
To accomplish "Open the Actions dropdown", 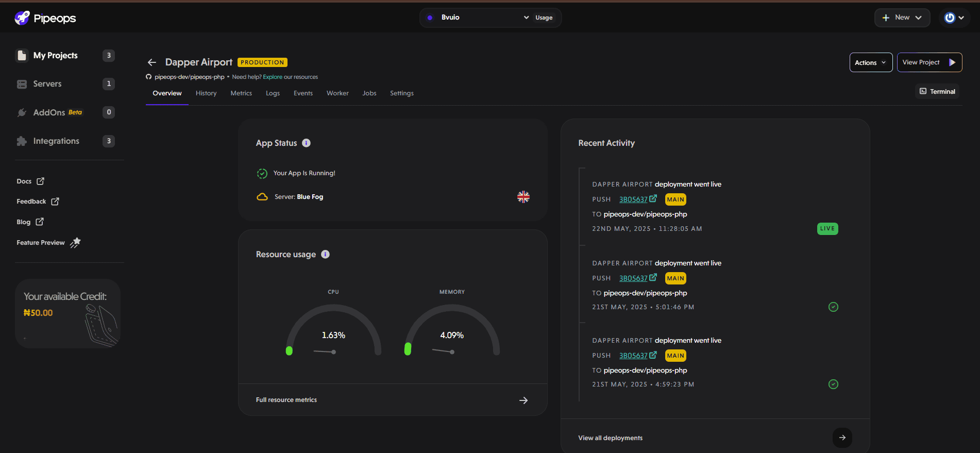I will click(871, 62).
